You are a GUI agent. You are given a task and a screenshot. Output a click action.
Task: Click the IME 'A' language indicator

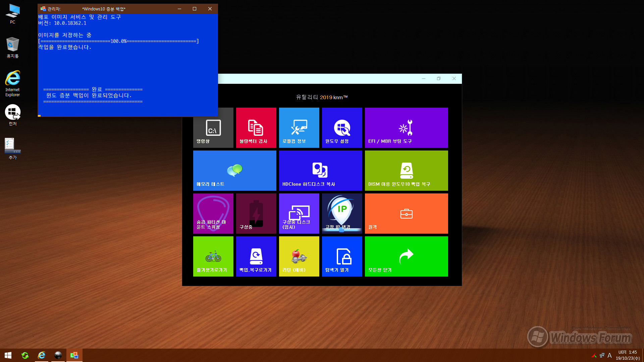tap(609, 355)
